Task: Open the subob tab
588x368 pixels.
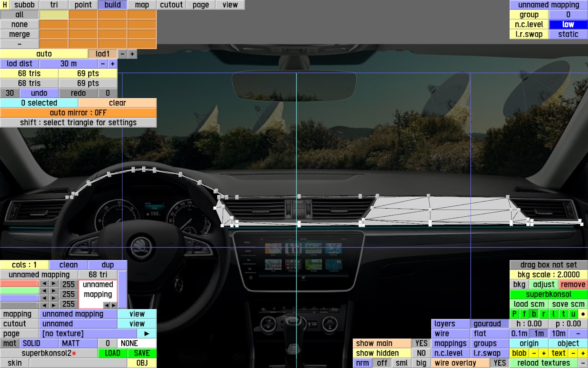Action: pyautogui.click(x=24, y=5)
